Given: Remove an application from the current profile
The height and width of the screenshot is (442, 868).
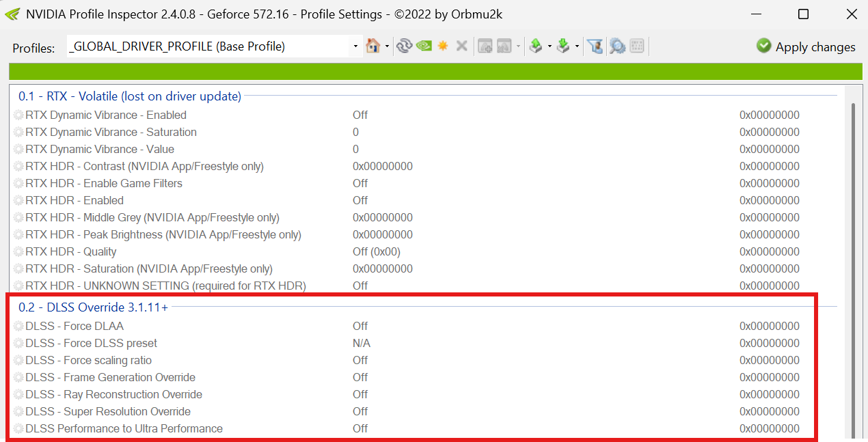Looking at the screenshot, I should point(505,46).
